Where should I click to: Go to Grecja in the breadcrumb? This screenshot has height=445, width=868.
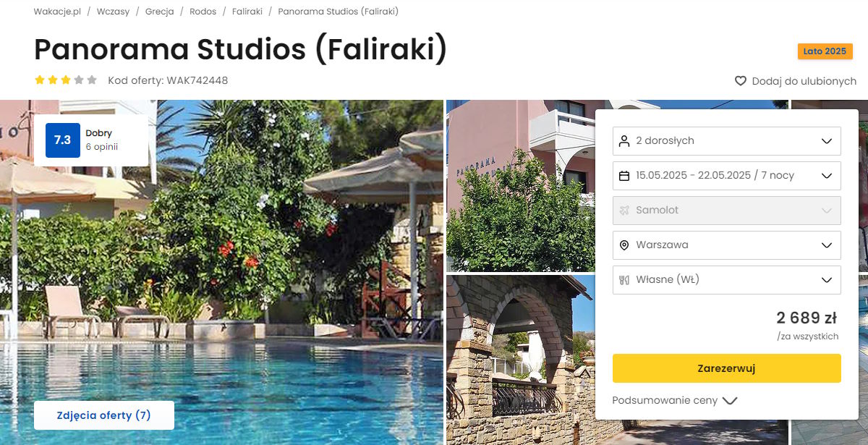click(159, 12)
